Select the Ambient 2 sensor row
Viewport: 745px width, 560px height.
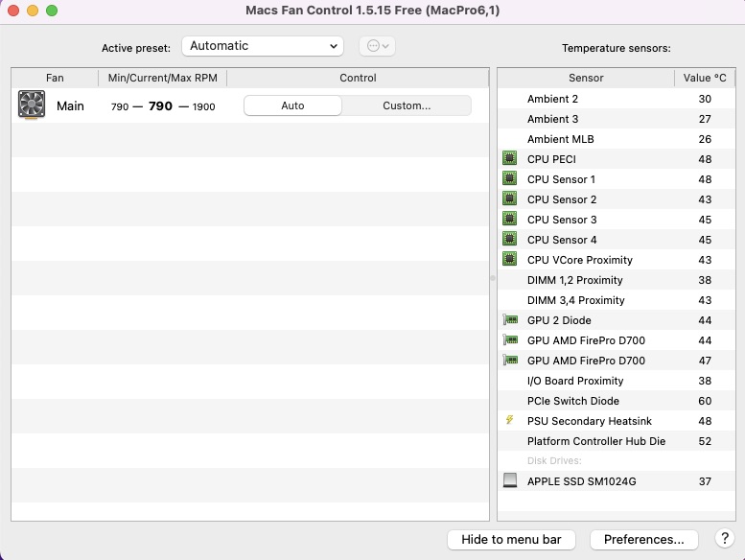(x=617, y=99)
